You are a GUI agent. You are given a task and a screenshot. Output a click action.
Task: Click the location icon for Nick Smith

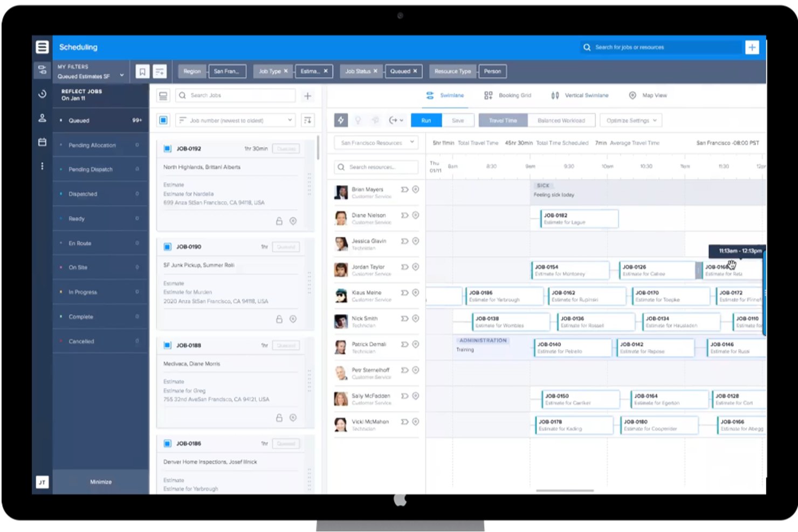(416, 319)
